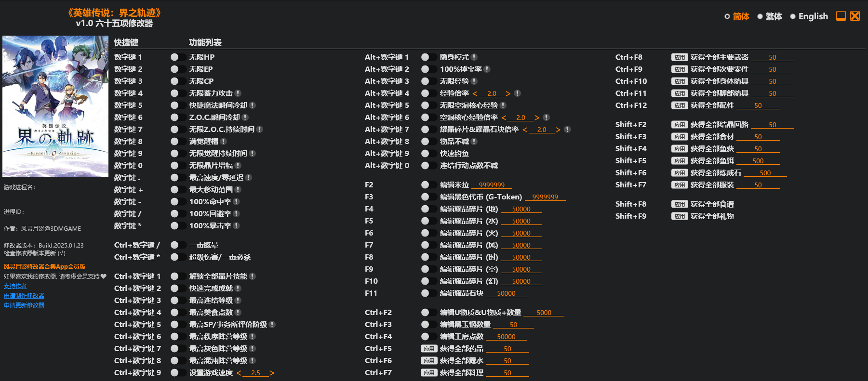Open the 风灵月影修改器合集App会员版 link
This screenshot has height=381, width=868.
click(x=45, y=267)
